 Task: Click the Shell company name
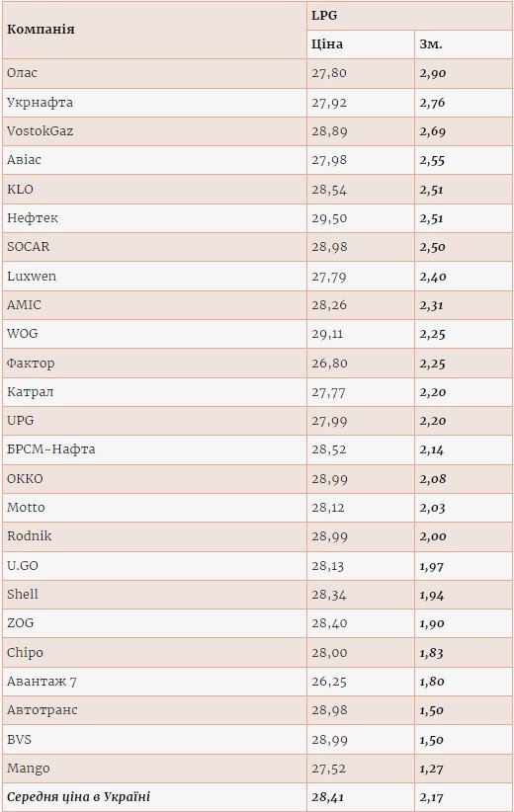23,594
